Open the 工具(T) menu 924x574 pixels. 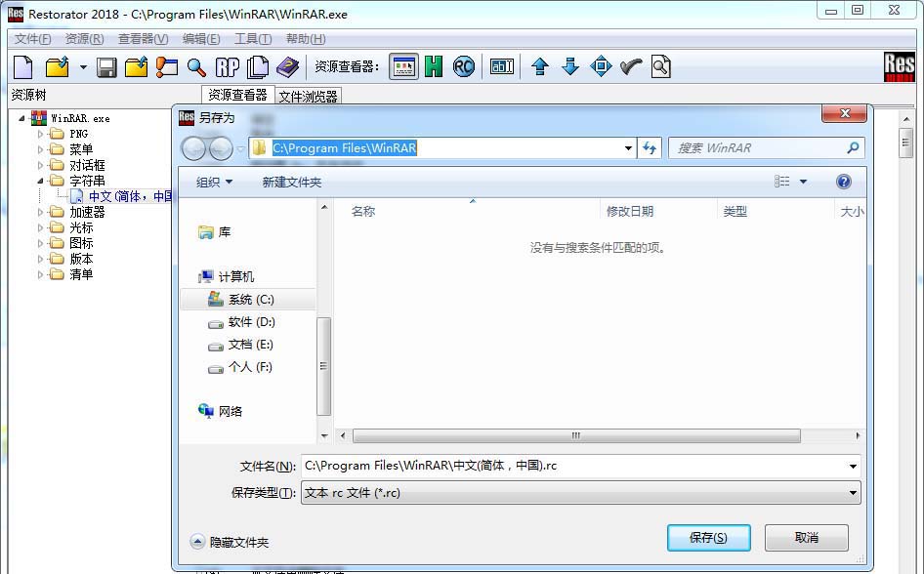253,39
